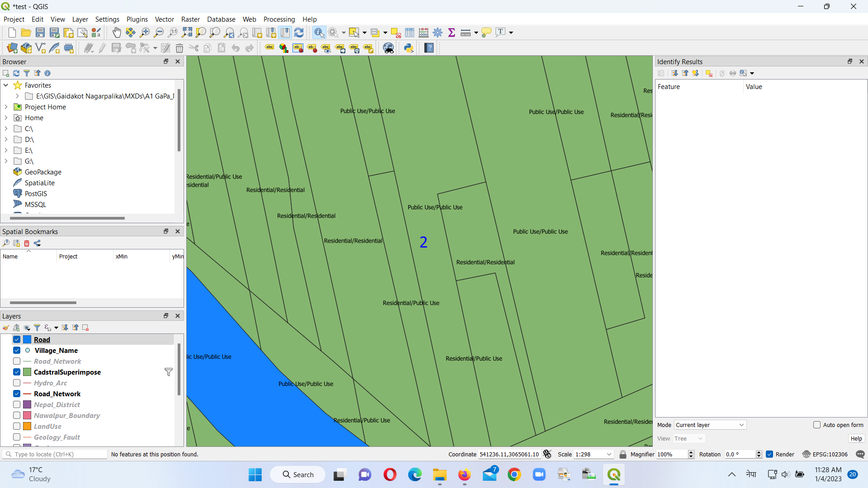Screen dimensions: 868x488
Task: Open the Python Console icon
Action: click(409, 48)
